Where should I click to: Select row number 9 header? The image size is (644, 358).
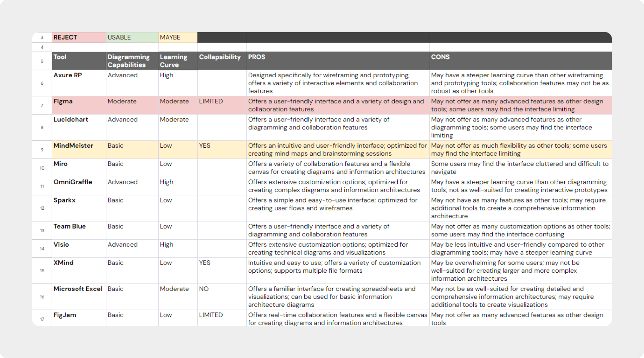42,150
